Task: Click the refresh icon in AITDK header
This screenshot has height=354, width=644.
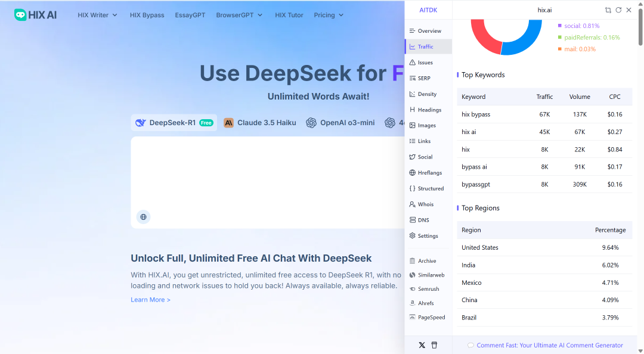Action: pos(618,10)
